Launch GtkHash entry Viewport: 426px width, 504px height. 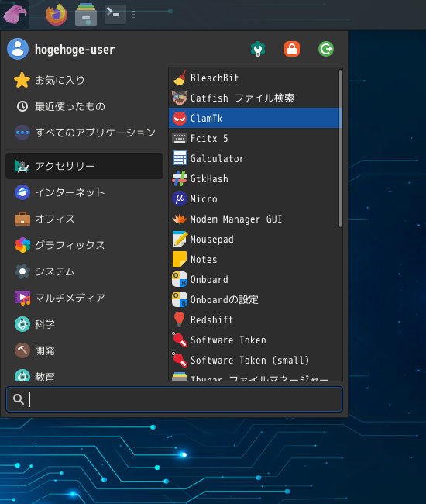253,178
